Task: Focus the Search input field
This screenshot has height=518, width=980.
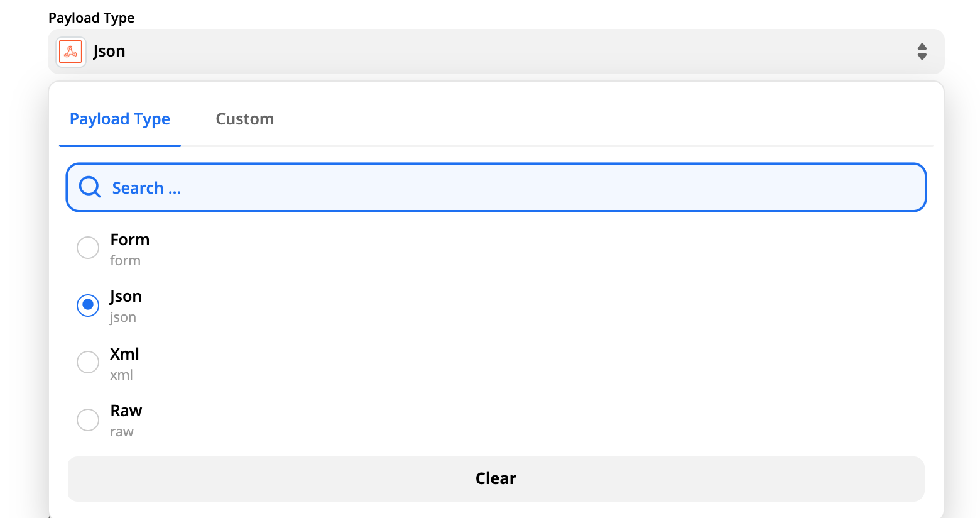Action: click(x=496, y=187)
